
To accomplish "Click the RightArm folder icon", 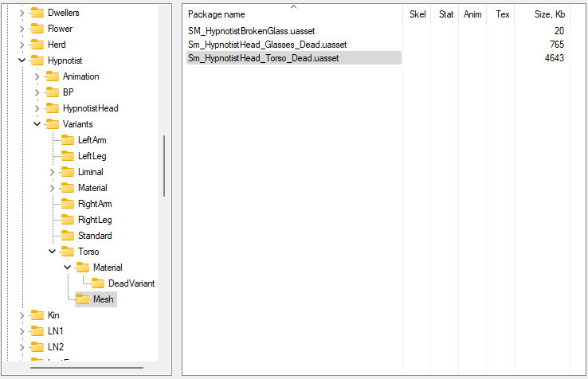I will pos(67,204).
